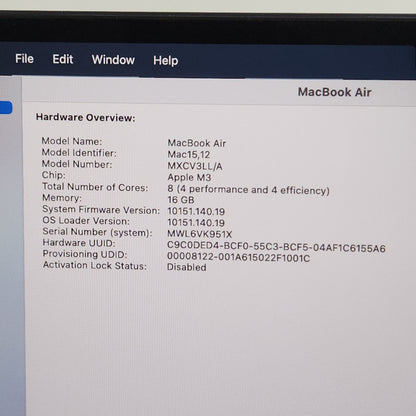Click the Hardware UUID label

pyautogui.click(x=79, y=243)
